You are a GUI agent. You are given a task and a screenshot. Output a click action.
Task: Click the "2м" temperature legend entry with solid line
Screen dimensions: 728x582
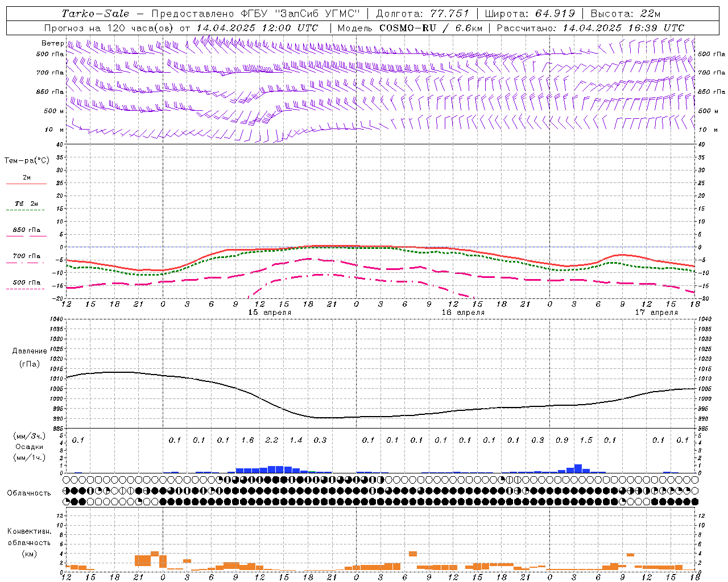coord(27,177)
